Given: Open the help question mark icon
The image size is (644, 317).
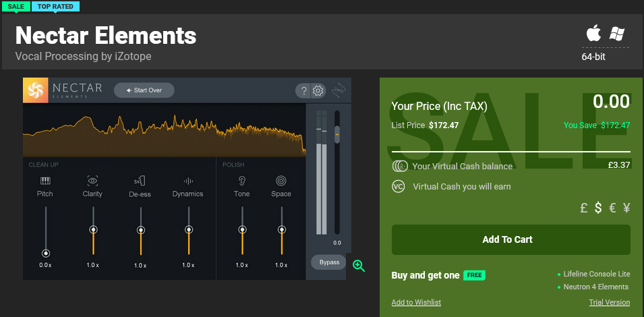Looking at the screenshot, I should click(x=303, y=91).
